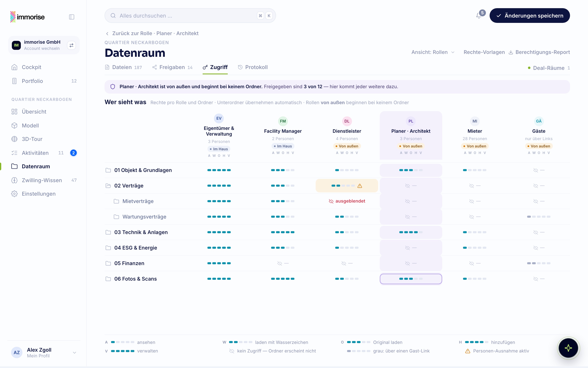Toggle hidden access for Facility Manager on 05 Finanzen
The width and height of the screenshot is (588, 368).
pyautogui.click(x=283, y=263)
